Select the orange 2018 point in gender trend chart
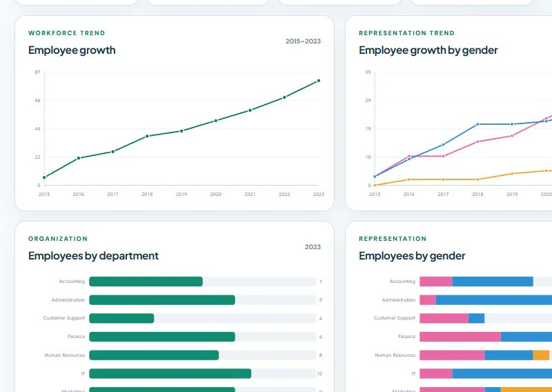The image size is (552, 392). pos(477,179)
